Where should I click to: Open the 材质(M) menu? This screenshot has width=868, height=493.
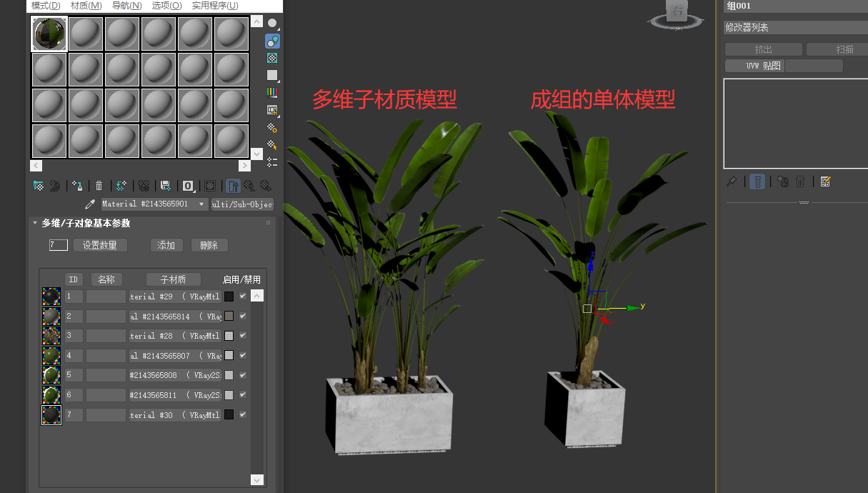pyautogui.click(x=86, y=6)
